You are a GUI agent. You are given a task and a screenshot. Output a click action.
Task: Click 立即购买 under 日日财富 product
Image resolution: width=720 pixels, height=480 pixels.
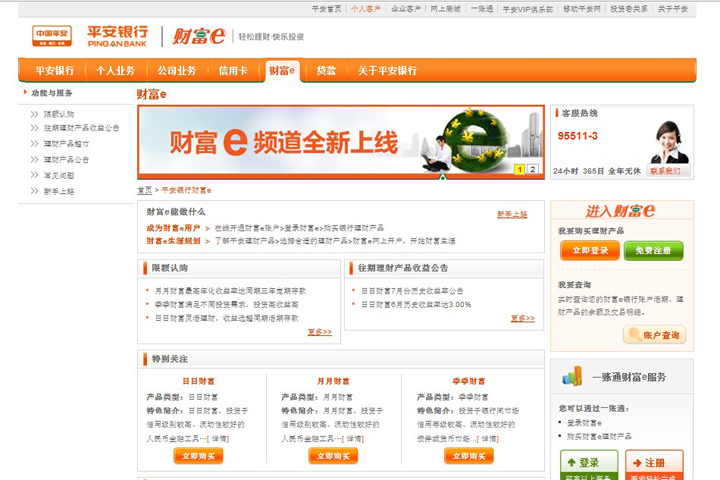(x=198, y=456)
